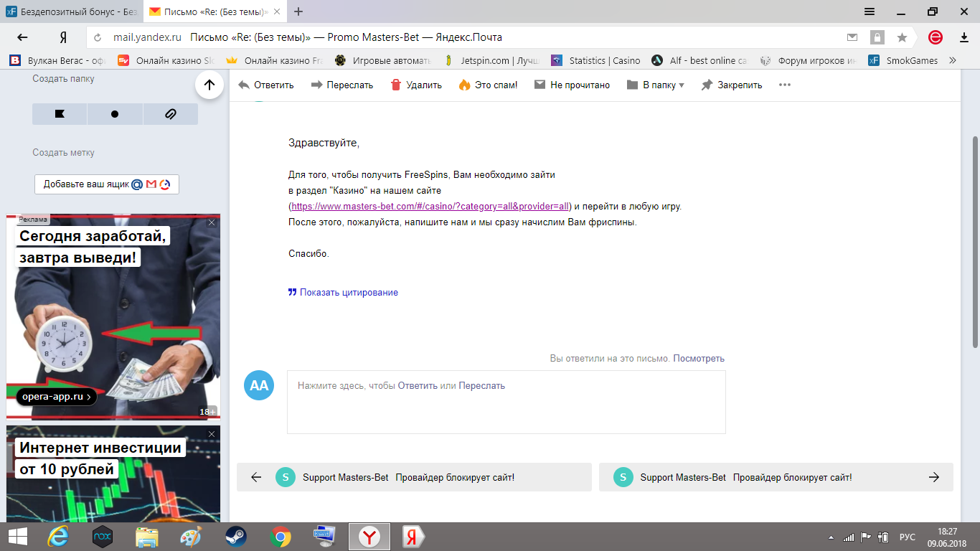980x551 pixels.
Task: Mark message as spam 'Это спам!'
Action: coord(488,85)
